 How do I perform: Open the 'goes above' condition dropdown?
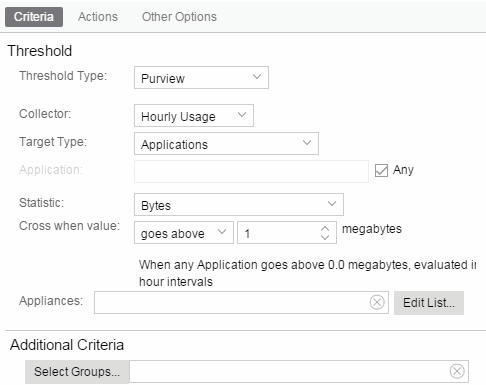[x=184, y=233]
